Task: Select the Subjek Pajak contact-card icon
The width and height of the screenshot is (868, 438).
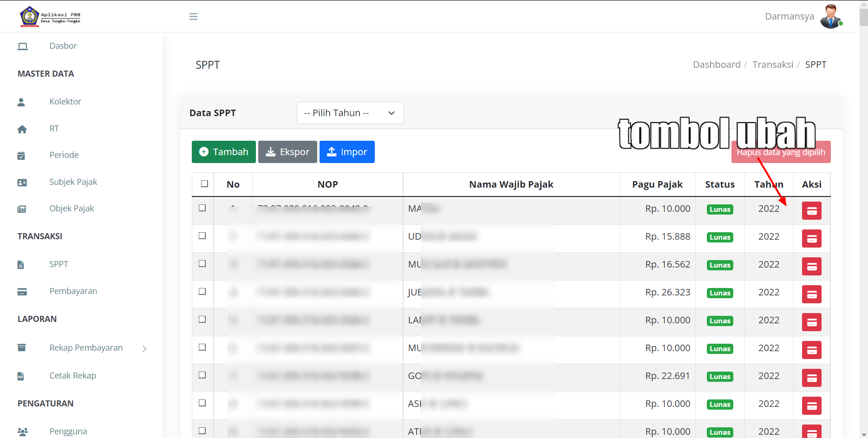Action: [22, 182]
